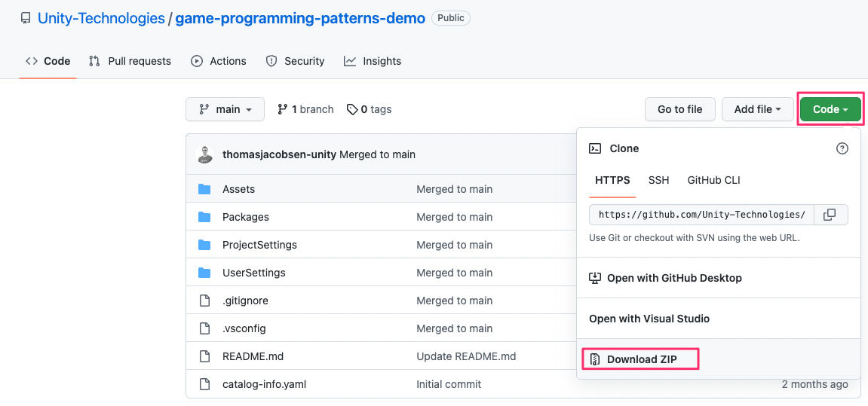The image size is (868, 406).
Task: Open the Assets folder
Action: pos(238,189)
